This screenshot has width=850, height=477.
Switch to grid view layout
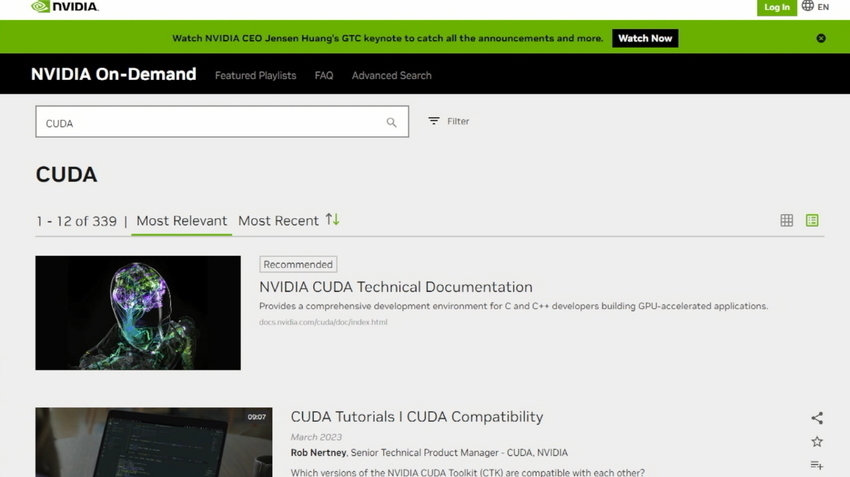click(787, 220)
